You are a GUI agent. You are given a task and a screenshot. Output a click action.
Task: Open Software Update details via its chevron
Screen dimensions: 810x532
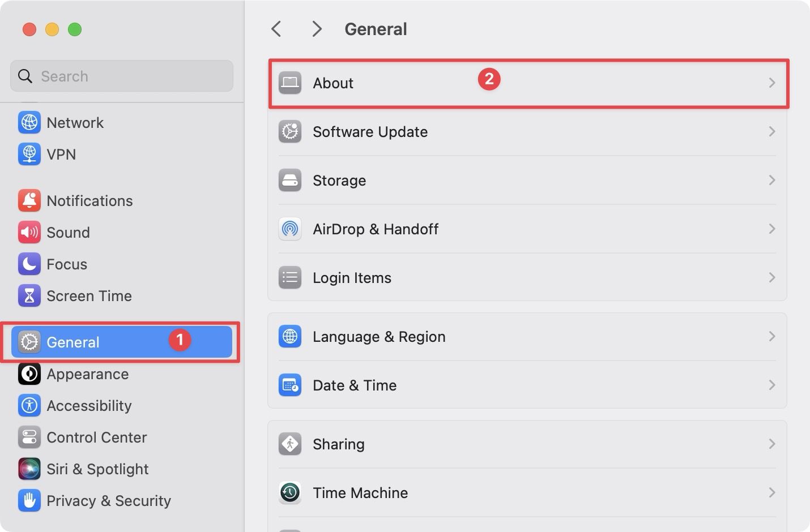(x=772, y=131)
